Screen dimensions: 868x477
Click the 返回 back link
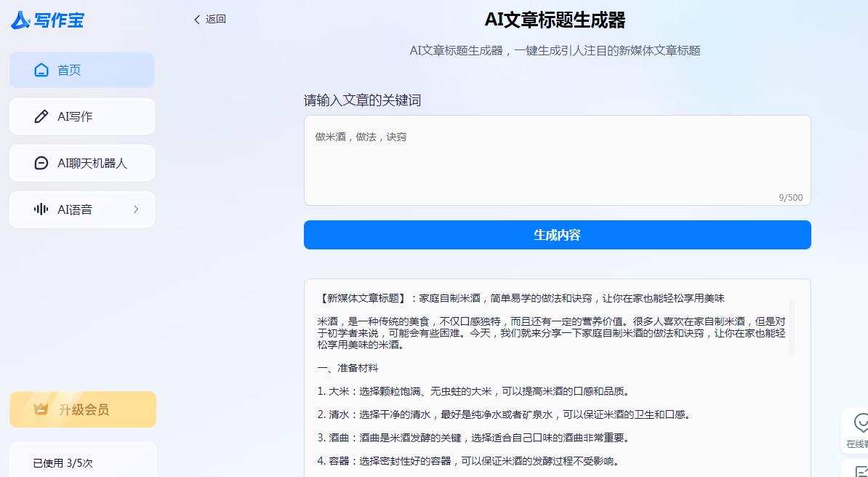click(x=214, y=20)
